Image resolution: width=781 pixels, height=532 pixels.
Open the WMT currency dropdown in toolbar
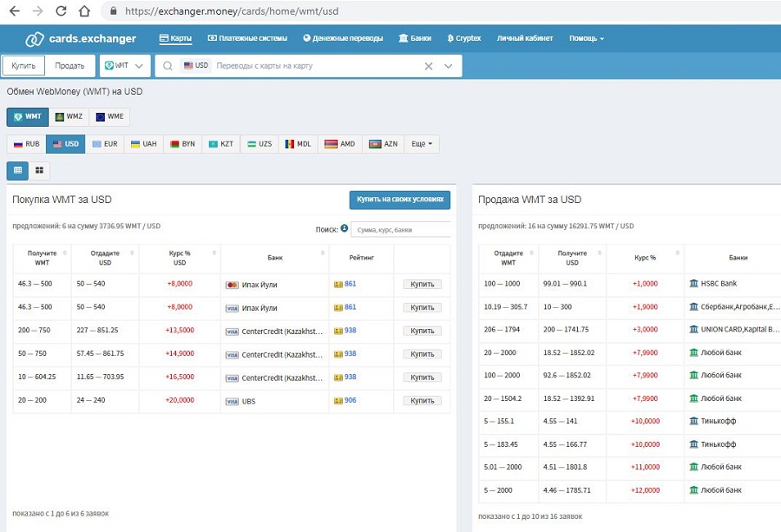coord(124,66)
